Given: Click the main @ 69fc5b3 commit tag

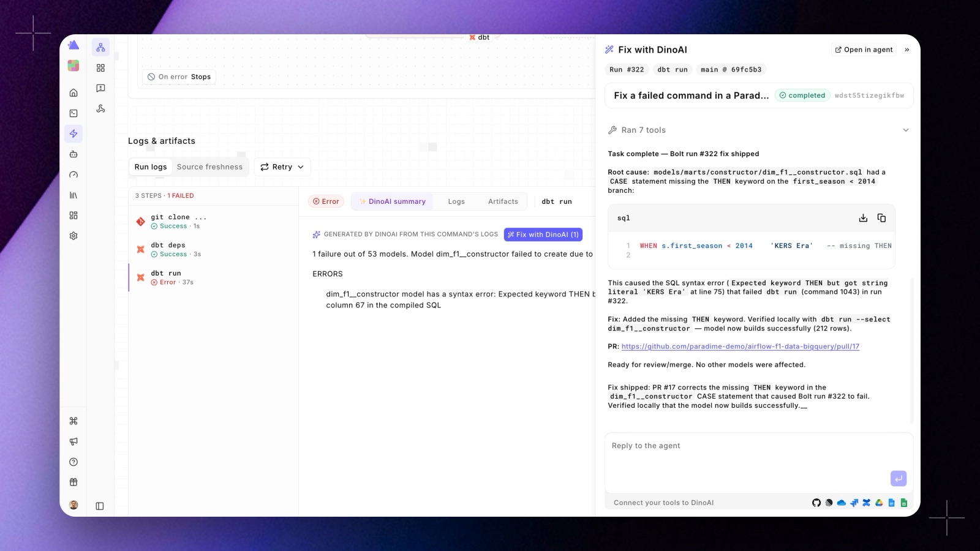Looking at the screenshot, I should pos(731,70).
